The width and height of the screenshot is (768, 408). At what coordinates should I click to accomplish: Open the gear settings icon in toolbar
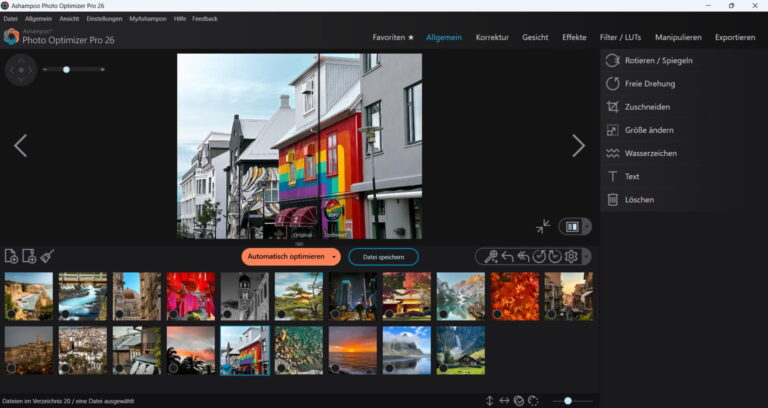[x=571, y=256]
